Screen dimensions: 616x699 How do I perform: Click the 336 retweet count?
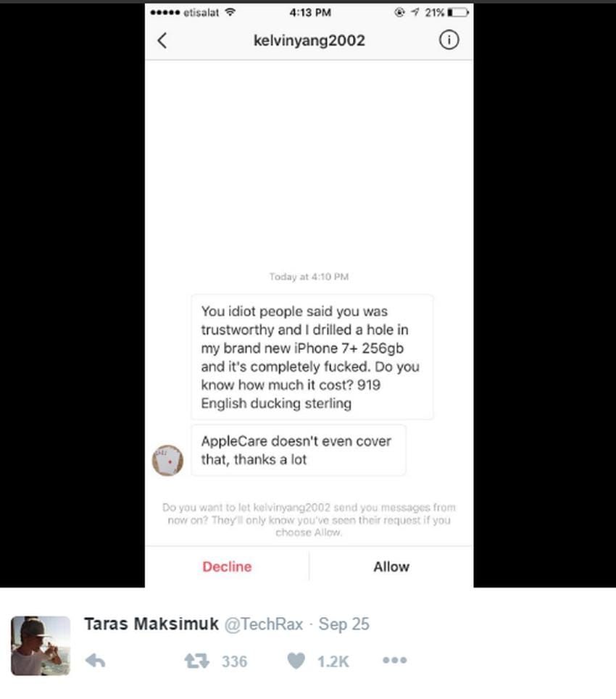(235, 661)
